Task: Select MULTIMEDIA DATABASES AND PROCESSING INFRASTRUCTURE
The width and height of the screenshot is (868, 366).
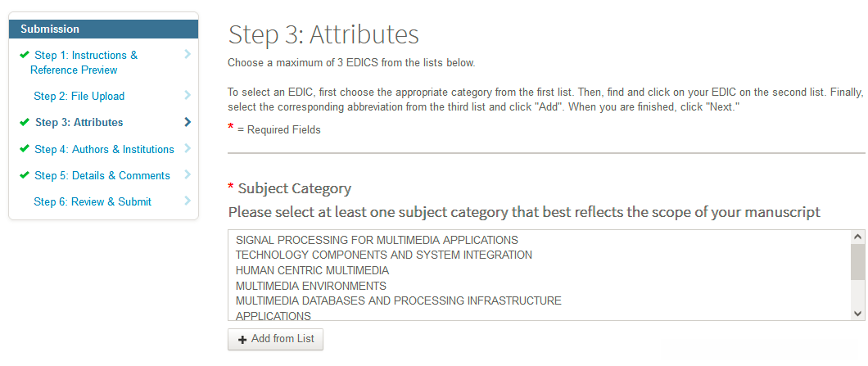Action: click(x=398, y=300)
